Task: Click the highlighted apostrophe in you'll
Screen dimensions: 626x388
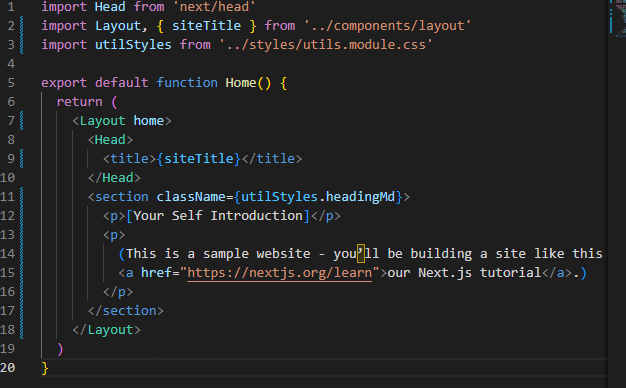Action: pyautogui.click(x=361, y=253)
